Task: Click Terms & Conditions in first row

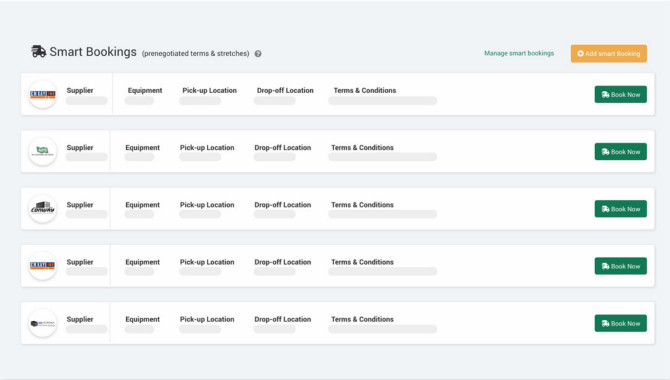Action: pyautogui.click(x=364, y=91)
